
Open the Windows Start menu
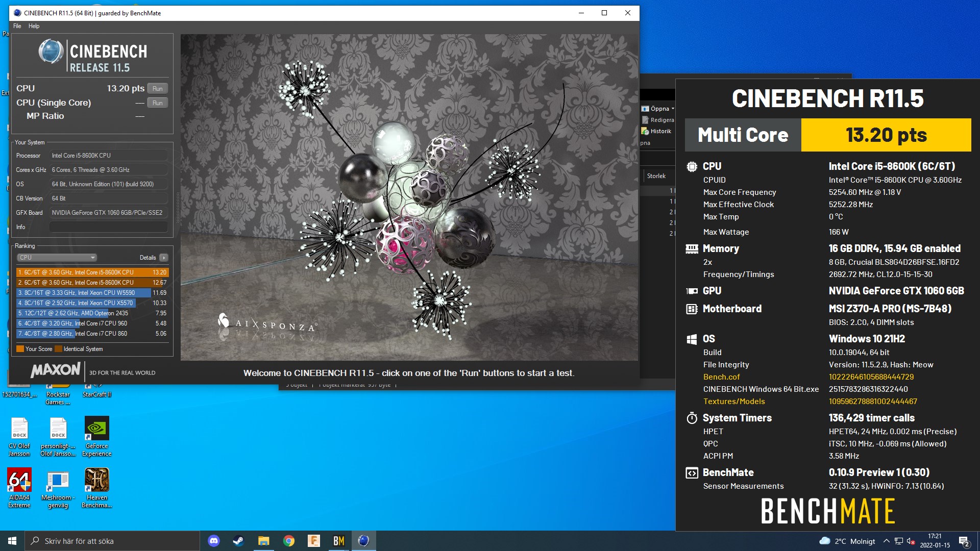click(x=12, y=541)
